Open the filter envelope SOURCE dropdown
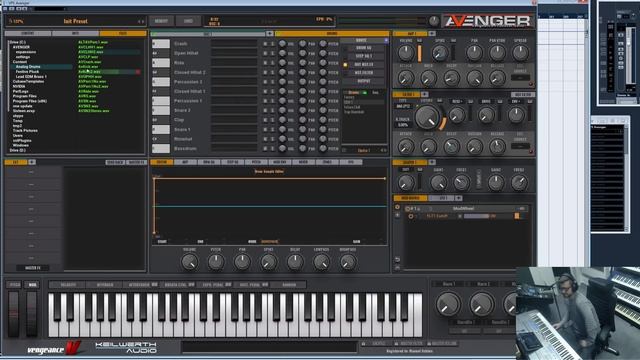The width and height of the screenshot is (640, 360). click(x=520, y=146)
